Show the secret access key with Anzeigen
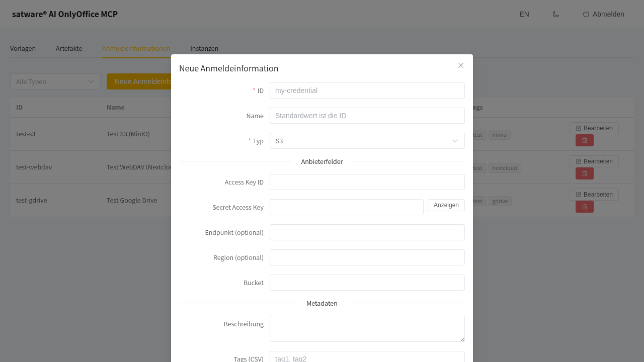Screen dimensions: 644x362 coord(446,205)
